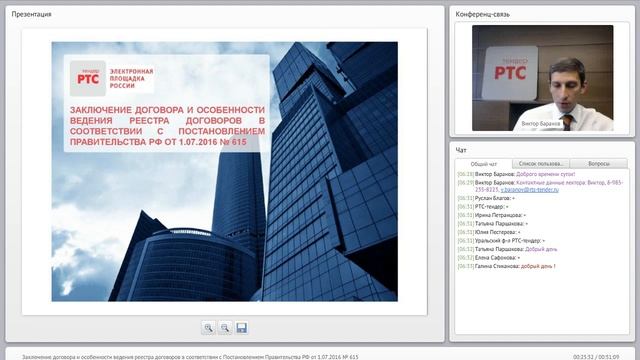Click the Чат panel title

coord(461,150)
